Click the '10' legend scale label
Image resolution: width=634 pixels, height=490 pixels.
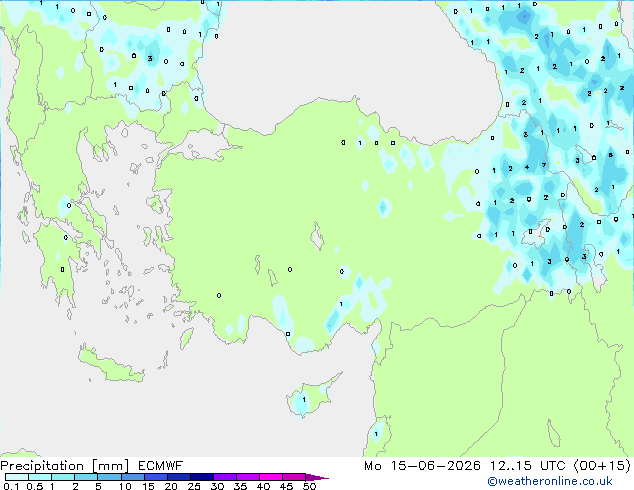click(125, 486)
